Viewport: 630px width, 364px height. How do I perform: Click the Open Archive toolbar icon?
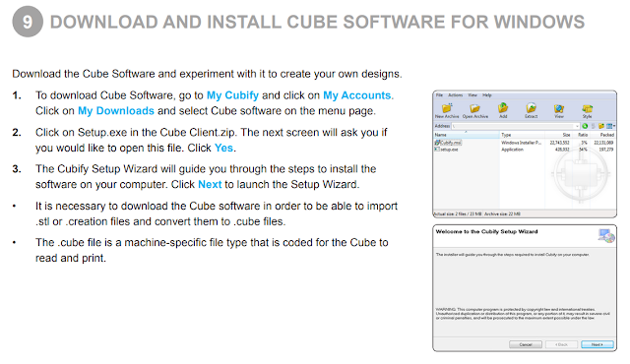click(x=475, y=110)
